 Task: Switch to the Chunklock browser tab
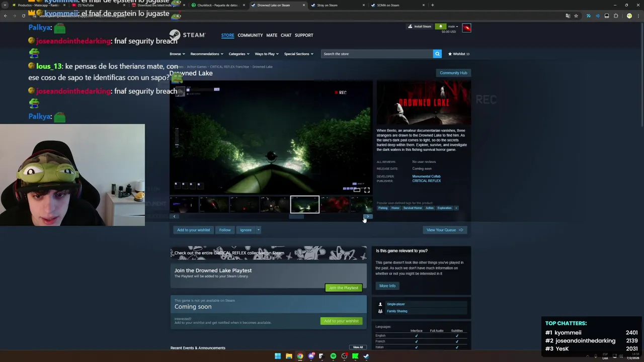[218, 5]
